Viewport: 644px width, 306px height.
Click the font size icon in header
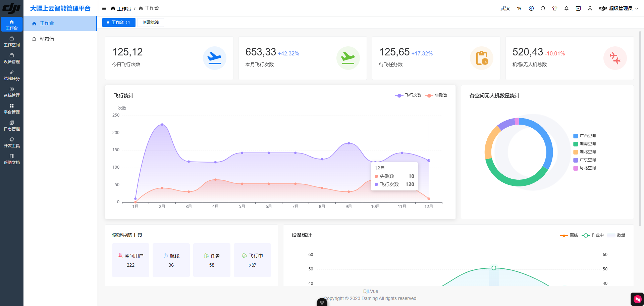pos(519,8)
